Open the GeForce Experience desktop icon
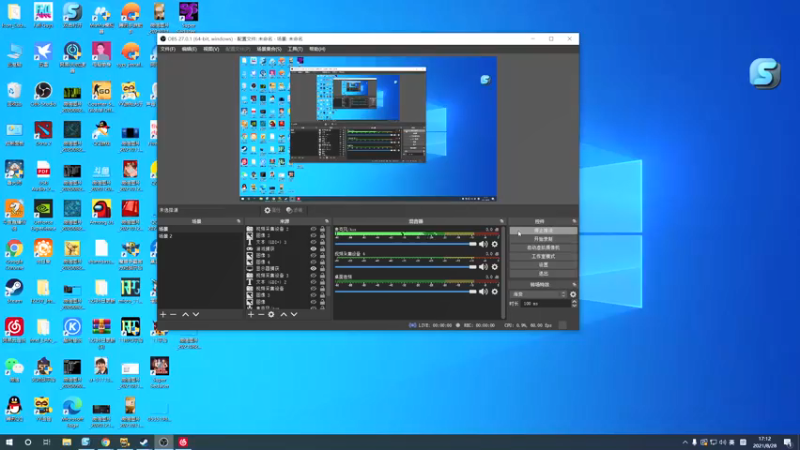Image resolution: width=800 pixels, height=450 pixels. click(x=43, y=215)
